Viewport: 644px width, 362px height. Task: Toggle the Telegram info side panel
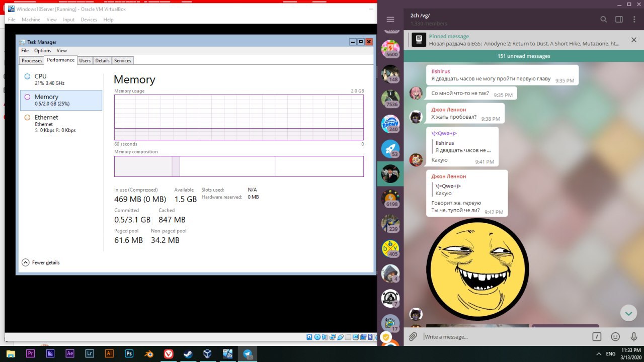click(x=619, y=19)
